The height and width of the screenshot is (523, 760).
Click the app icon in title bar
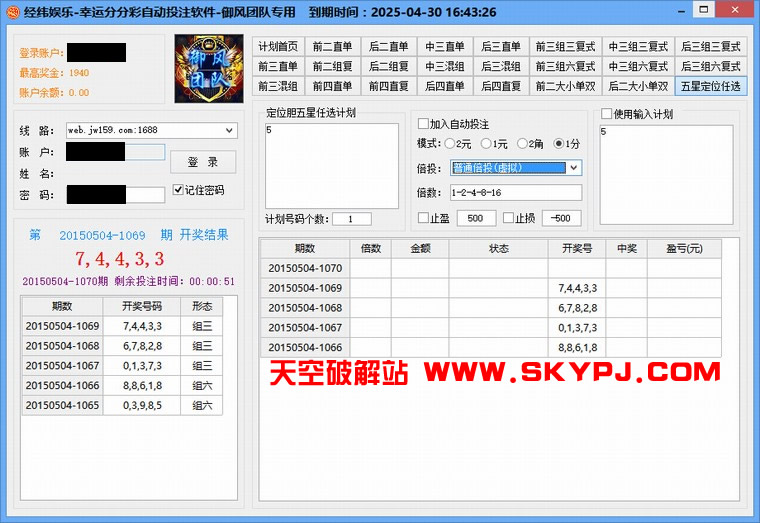(11, 12)
